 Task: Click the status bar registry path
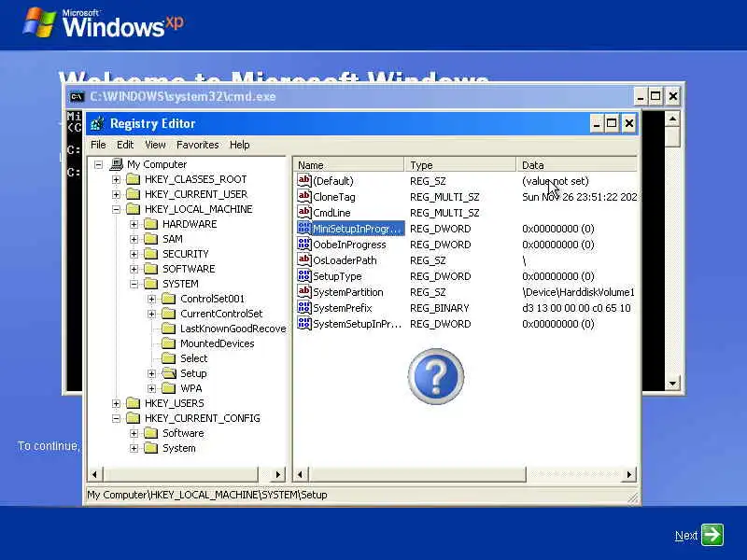[x=206, y=495]
